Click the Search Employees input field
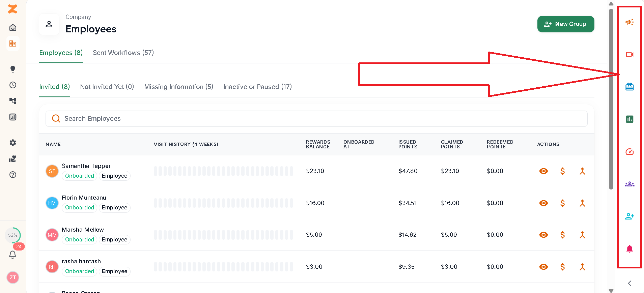The height and width of the screenshot is (293, 644). click(x=316, y=119)
